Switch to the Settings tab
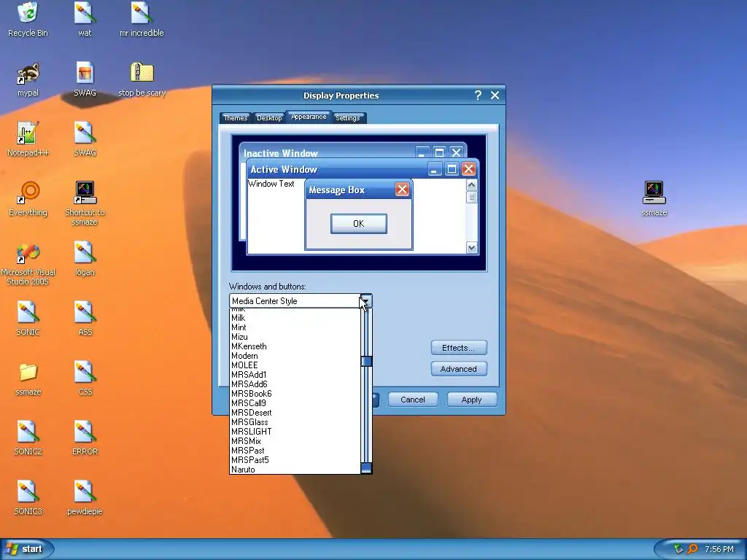This screenshot has width=747, height=560. click(348, 117)
